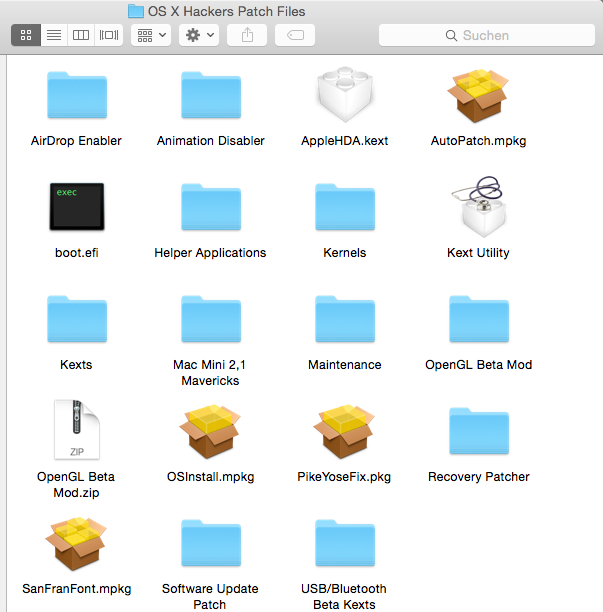This screenshot has height=612, width=603.
Task: Switch to Cover Flow view mode
Action: pyautogui.click(x=109, y=35)
